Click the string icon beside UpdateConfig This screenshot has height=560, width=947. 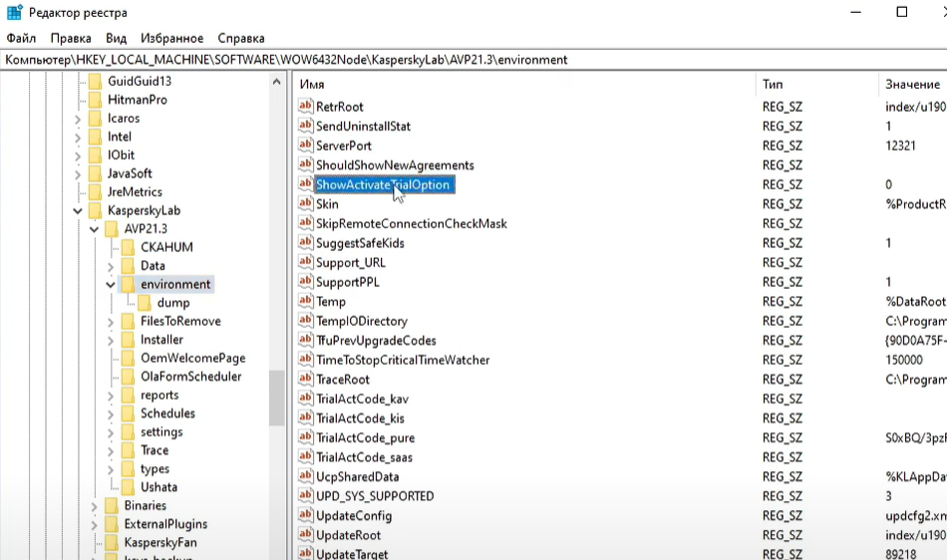(x=306, y=515)
